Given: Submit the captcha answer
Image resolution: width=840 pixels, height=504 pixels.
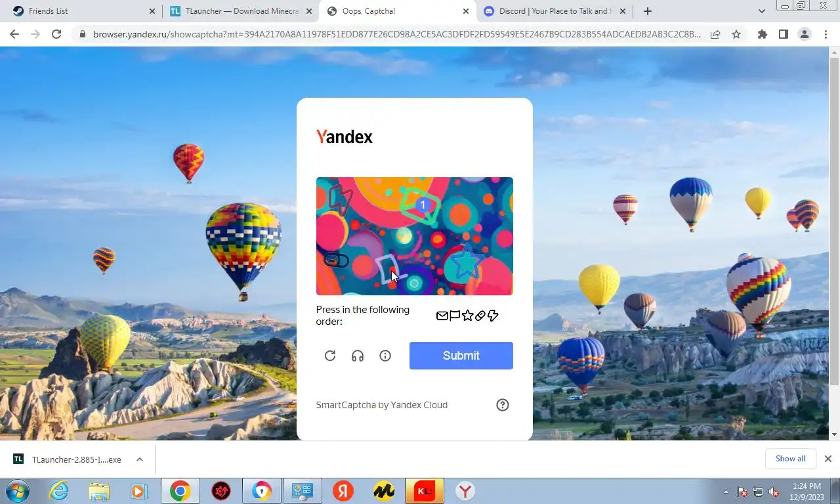Looking at the screenshot, I should [461, 356].
